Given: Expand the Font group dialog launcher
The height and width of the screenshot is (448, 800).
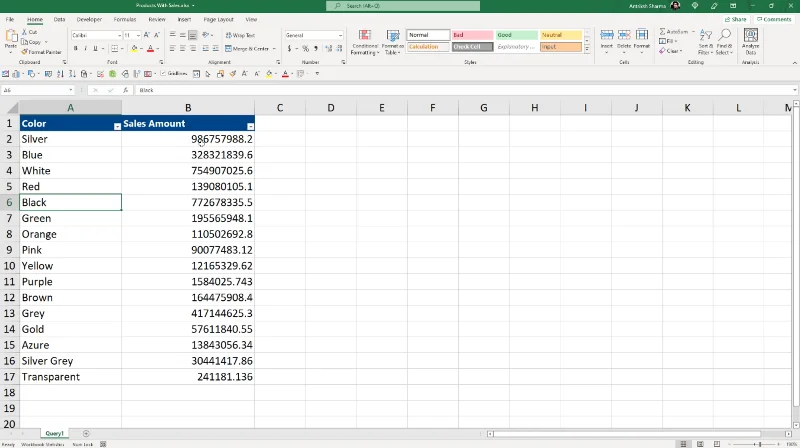Looking at the screenshot, I should click(161, 62).
